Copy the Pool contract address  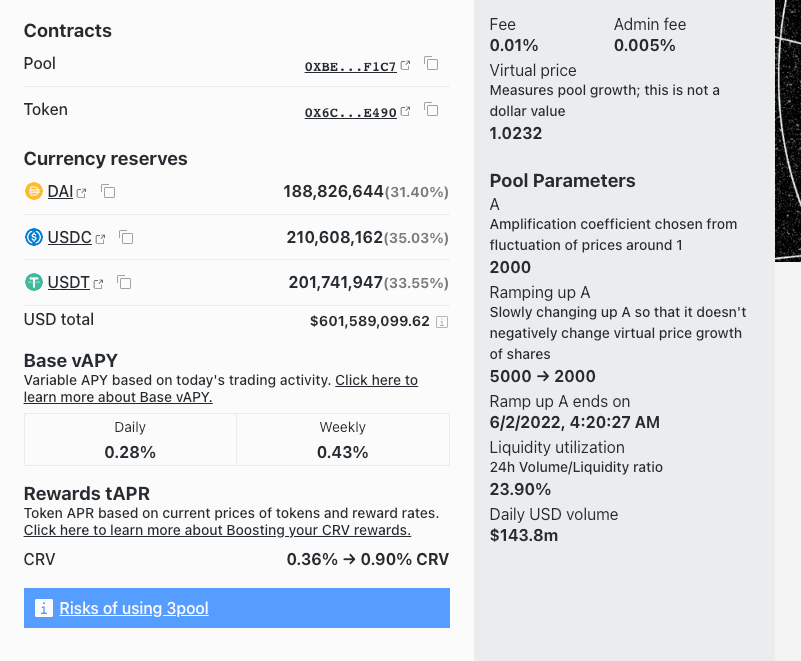point(431,64)
